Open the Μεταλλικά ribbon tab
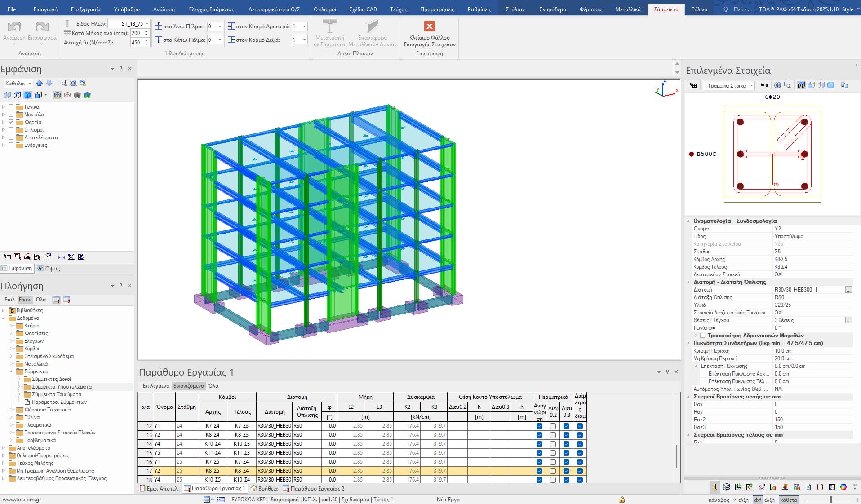861x504 pixels. coord(627,9)
